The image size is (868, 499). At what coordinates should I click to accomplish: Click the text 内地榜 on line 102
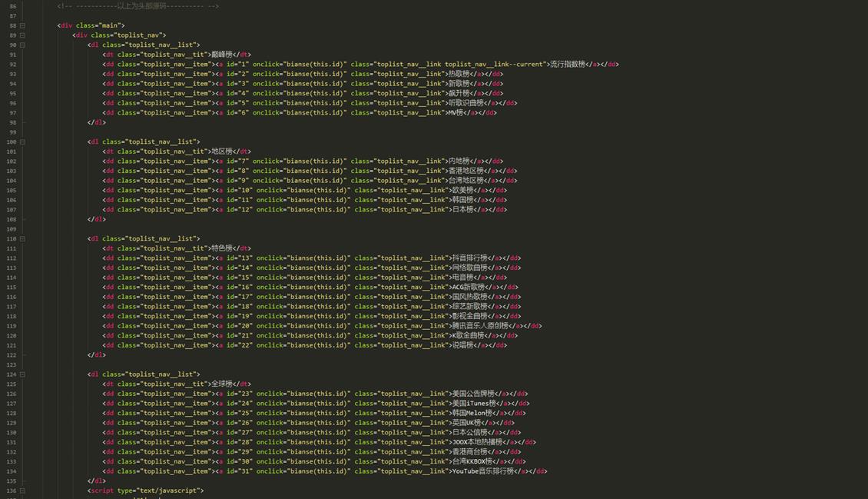point(459,161)
